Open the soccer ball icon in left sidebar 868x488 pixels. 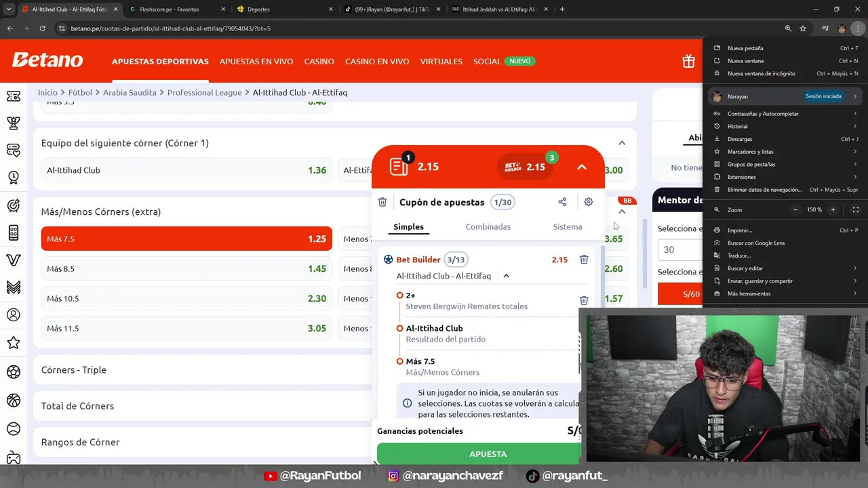point(13,371)
